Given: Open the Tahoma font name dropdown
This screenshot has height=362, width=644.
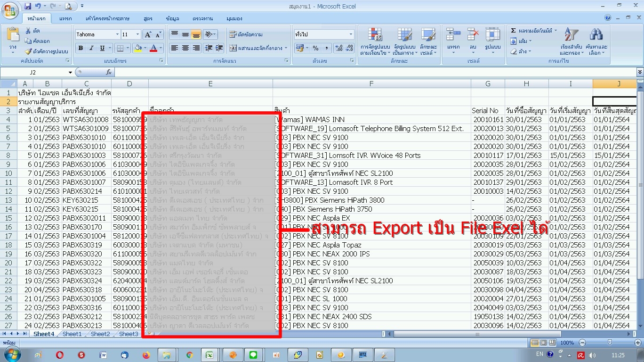Looking at the screenshot, I should click(117, 34).
